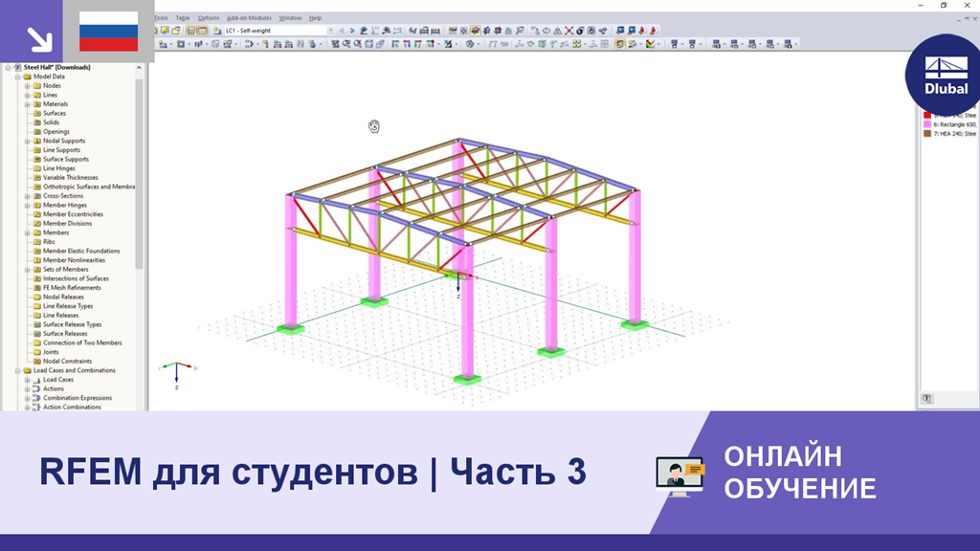The width and height of the screenshot is (980, 551).
Task: Click the pink Rectangle 650 legend swatch
Action: point(927,124)
